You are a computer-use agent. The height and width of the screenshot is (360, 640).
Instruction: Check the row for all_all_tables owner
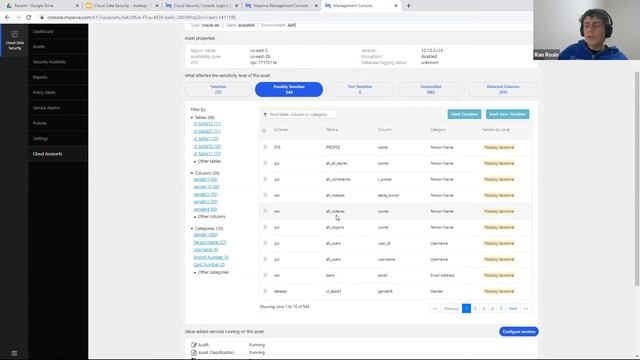point(265,163)
